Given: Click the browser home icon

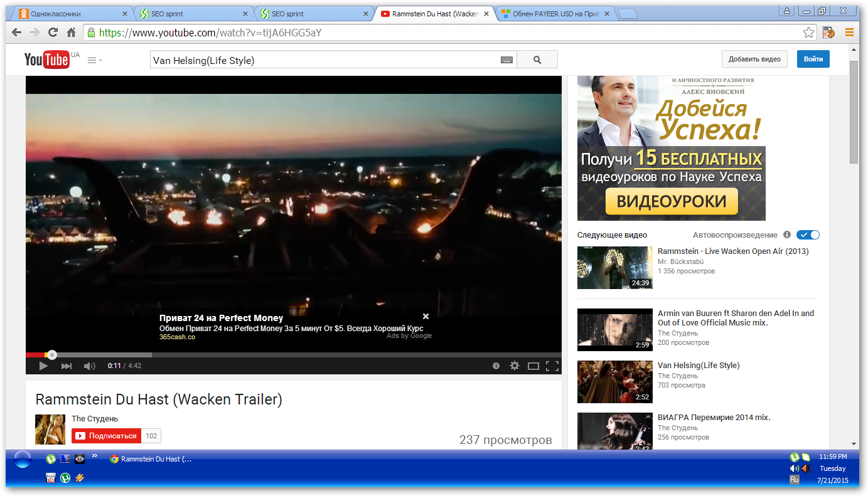Looking at the screenshot, I should (x=71, y=33).
